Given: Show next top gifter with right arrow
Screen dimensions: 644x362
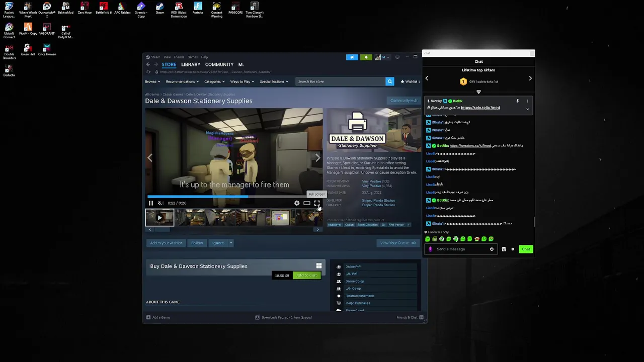Looking at the screenshot, I should (x=530, y=78).
